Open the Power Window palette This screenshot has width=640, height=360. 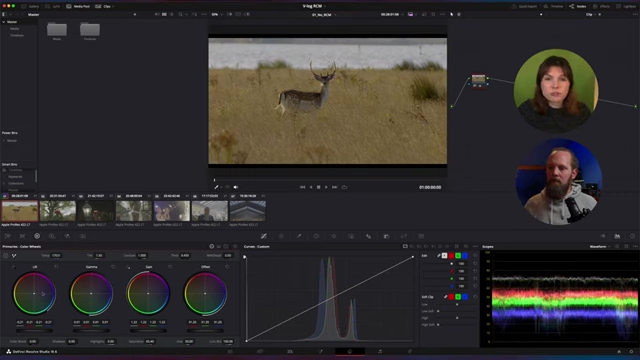coord(316,236)
